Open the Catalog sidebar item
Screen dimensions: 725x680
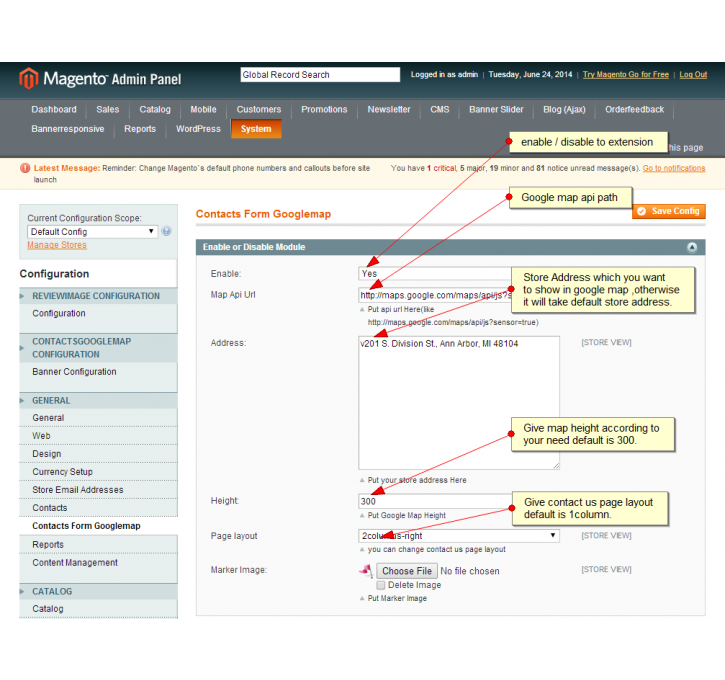point(48,609)
